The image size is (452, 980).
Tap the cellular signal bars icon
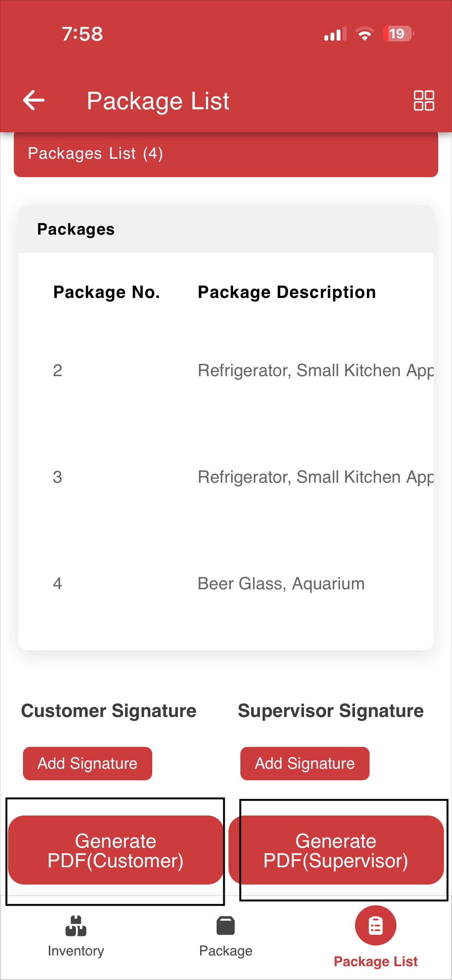click(x=335, y=34)
